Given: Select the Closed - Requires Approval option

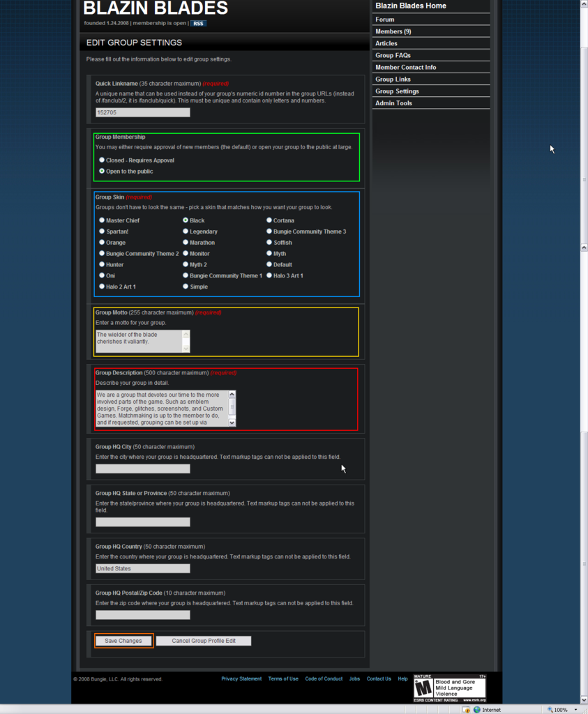Looking at the screenshot, I should 102,160.
